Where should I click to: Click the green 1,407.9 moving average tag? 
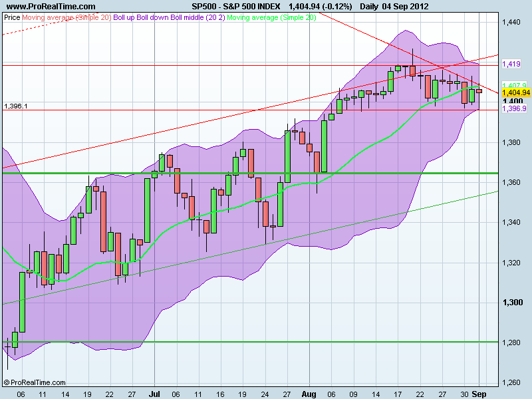514,85
